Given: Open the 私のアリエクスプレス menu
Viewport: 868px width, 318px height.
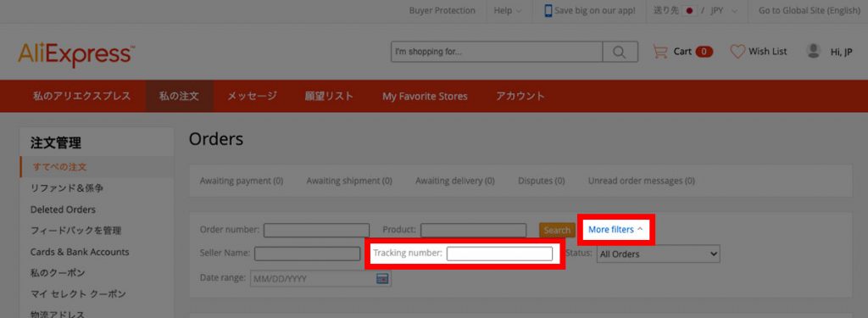Looking at the screenshot, I should 81,96.
